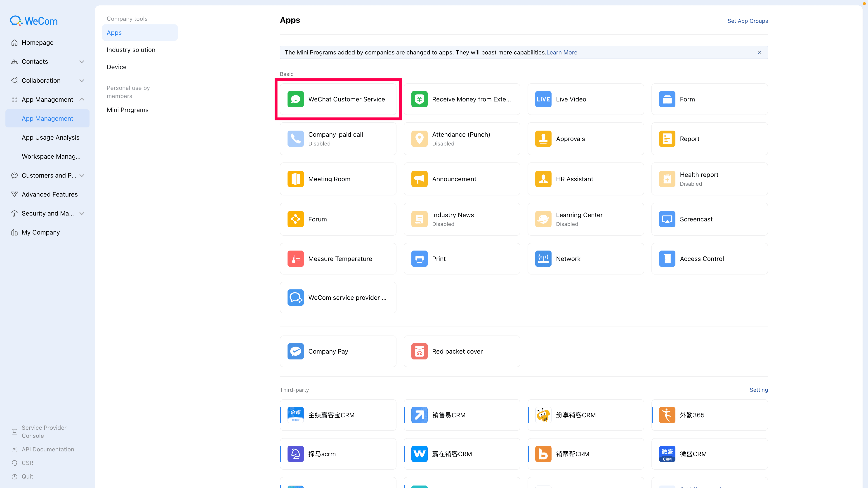Click the Set App Groups link
Image resolution: width=868 pixels, height=488 pixels.
(747, 21)
